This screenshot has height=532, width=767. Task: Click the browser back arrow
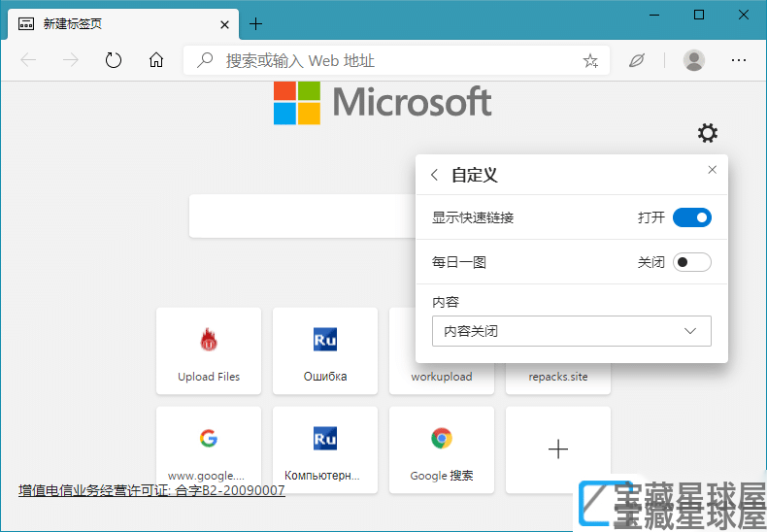click(x=28, y=60)
